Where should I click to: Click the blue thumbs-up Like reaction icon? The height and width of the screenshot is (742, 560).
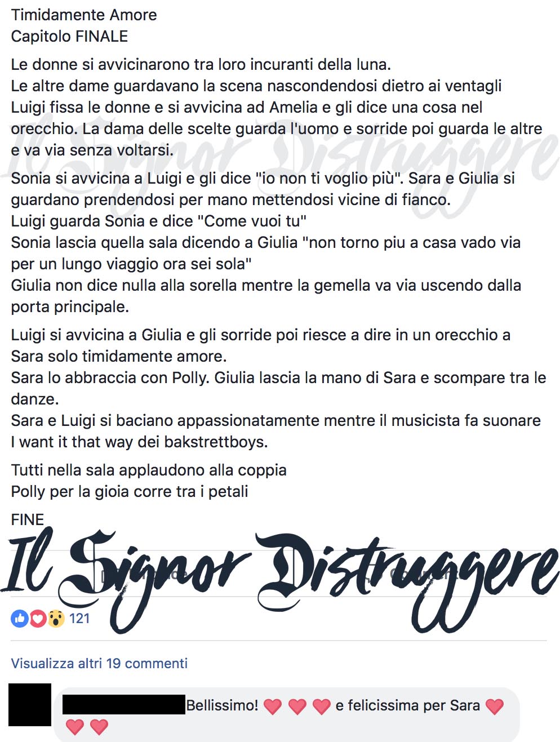(x=20, y=619)
